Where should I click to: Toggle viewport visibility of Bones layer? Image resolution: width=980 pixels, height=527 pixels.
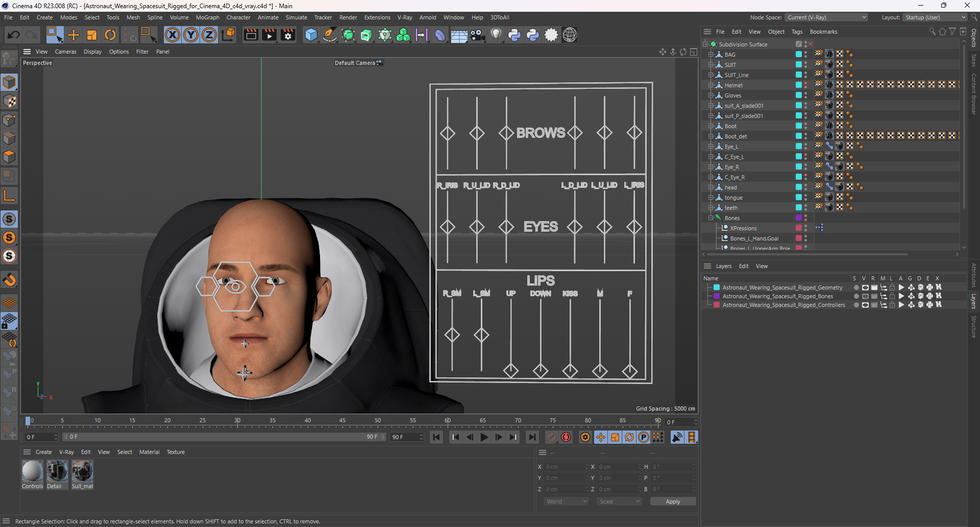tap(865, 296)
